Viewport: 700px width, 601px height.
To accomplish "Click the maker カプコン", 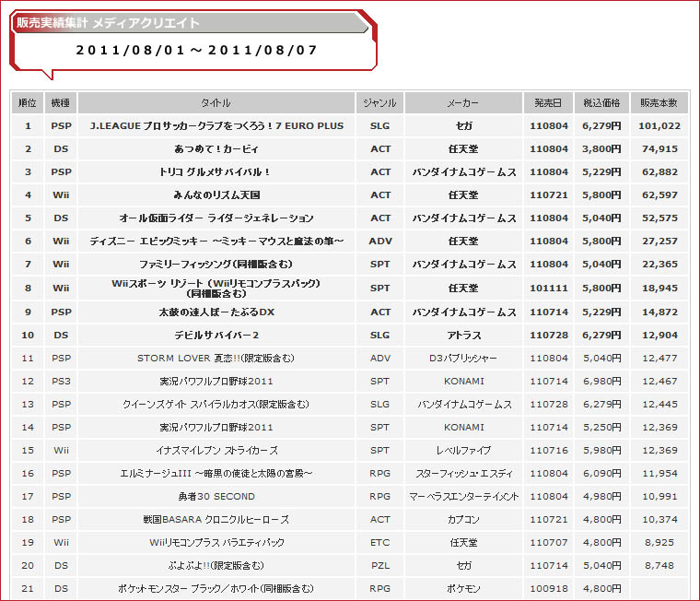I will (x=463, y=520).
